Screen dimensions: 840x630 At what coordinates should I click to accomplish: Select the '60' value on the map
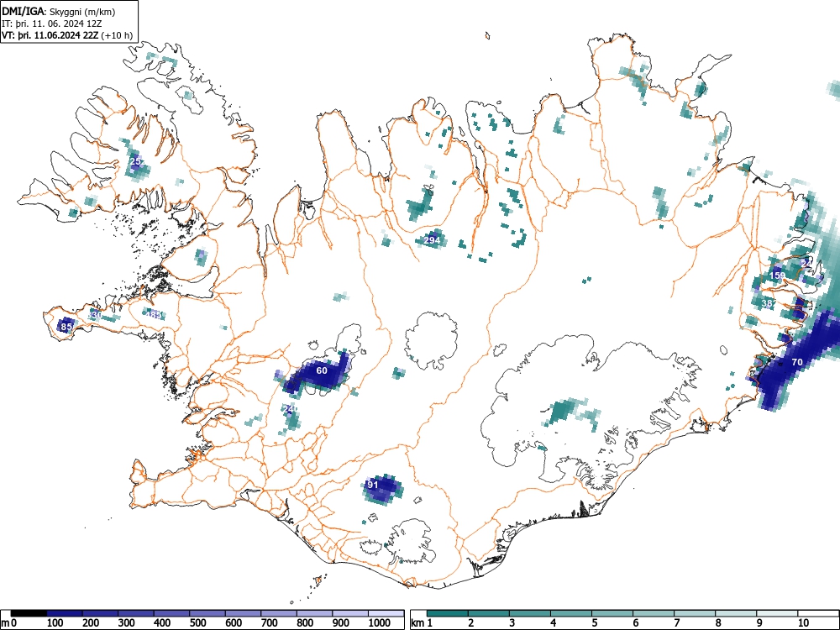tap(322, 370)
